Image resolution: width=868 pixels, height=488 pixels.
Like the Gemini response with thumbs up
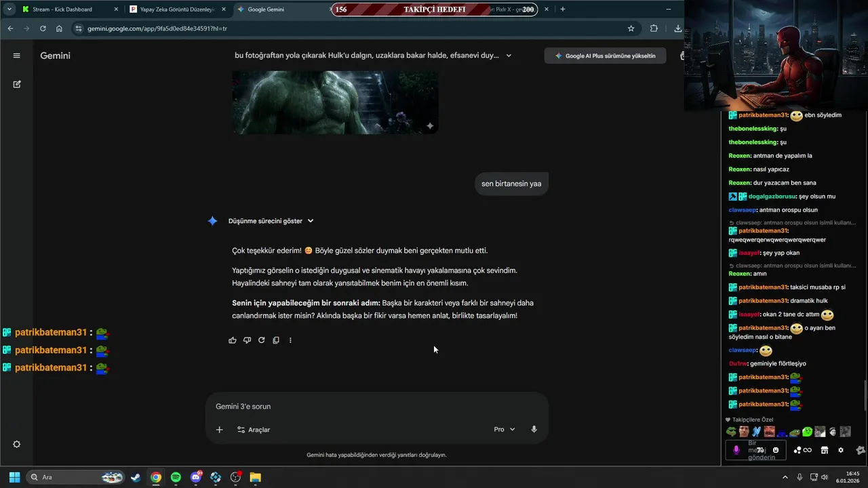point(233,340)
